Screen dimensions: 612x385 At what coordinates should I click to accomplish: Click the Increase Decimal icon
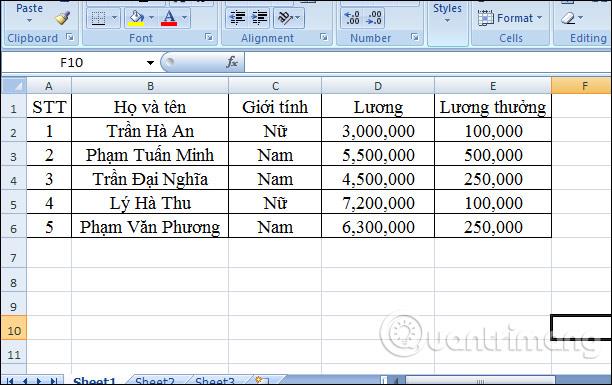pyautogui.click(x=352, y=18)
